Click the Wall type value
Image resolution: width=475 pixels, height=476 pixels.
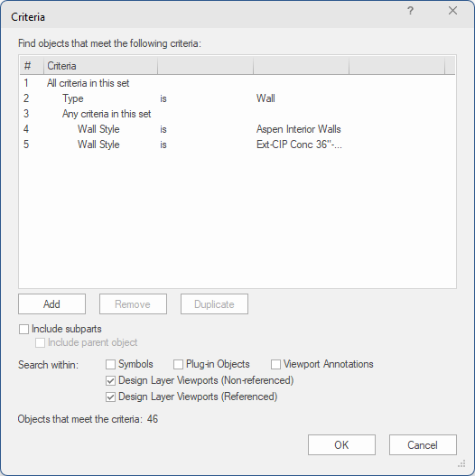pos(265,98)
